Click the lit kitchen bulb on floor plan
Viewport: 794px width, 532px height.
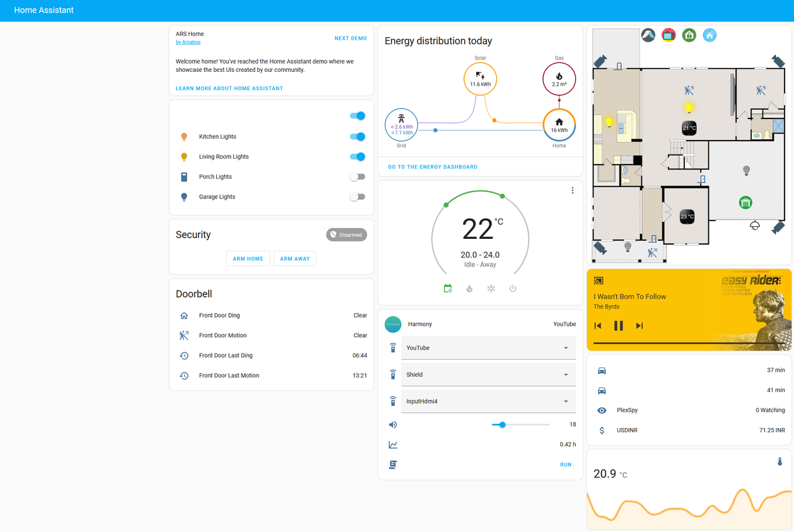click(x=609, y=122)
